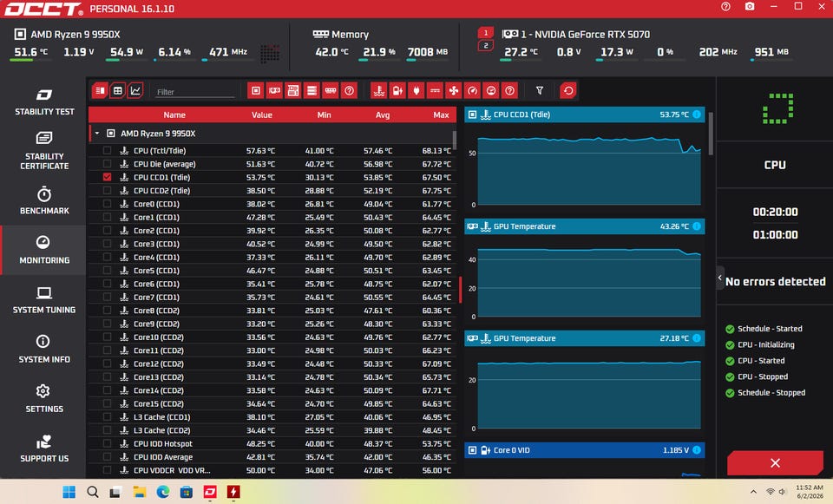Take screenshot with camera icon
Image resolution: width=833 pixels, height=504 pixels.
tap(750, 6)
